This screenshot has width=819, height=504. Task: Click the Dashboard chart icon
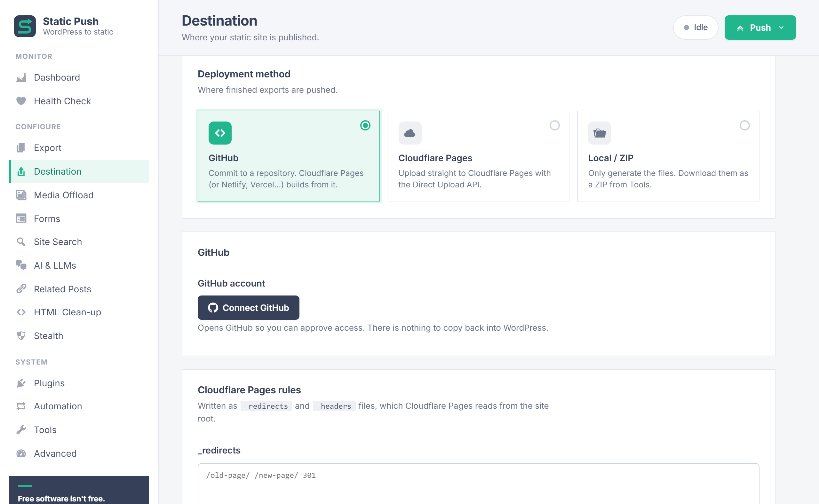21,78
